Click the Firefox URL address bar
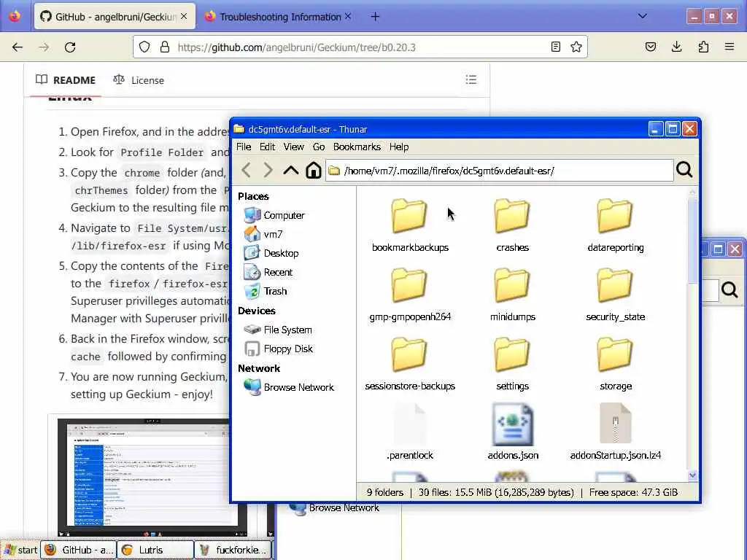 click(360, 47)
